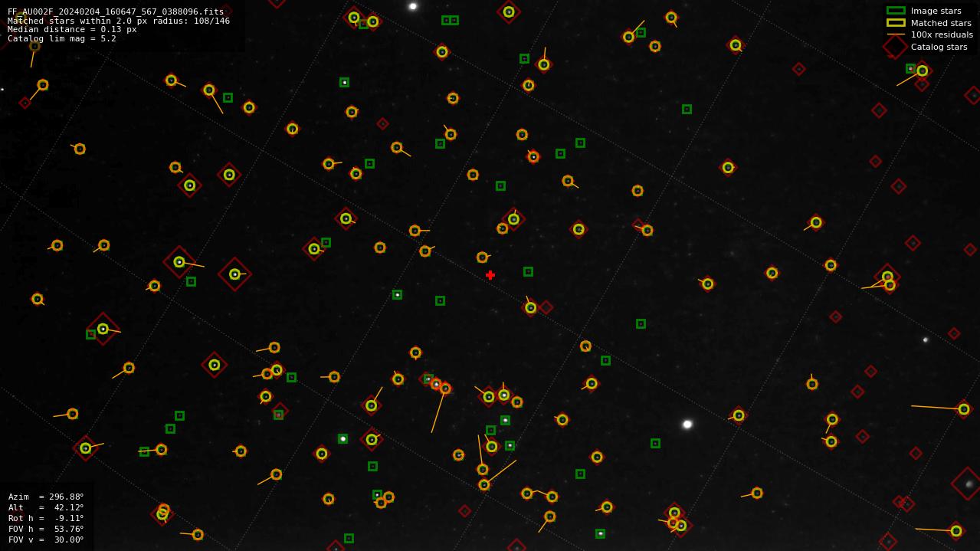Click the 'Alt = 42.12°' readout
This screenshot has width=980, height=551.
click(46, 507)
